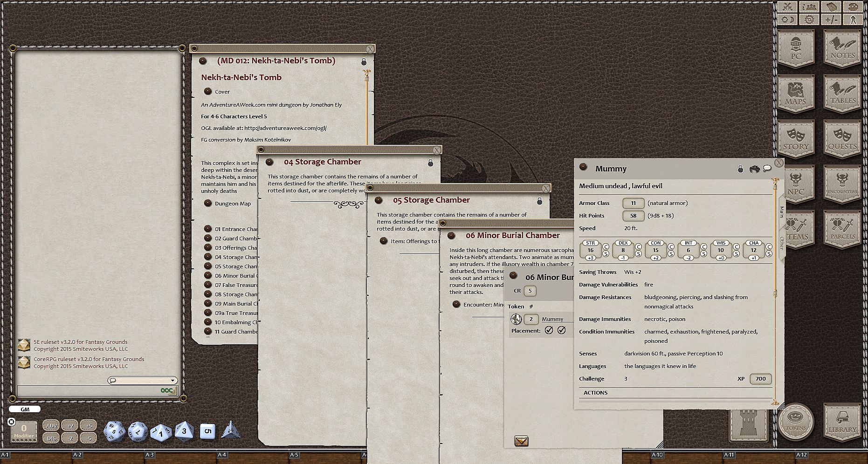868x464 pixels.
Task: Toggle the lock on 04 Storage Chamber
Action: coord(430,163)
